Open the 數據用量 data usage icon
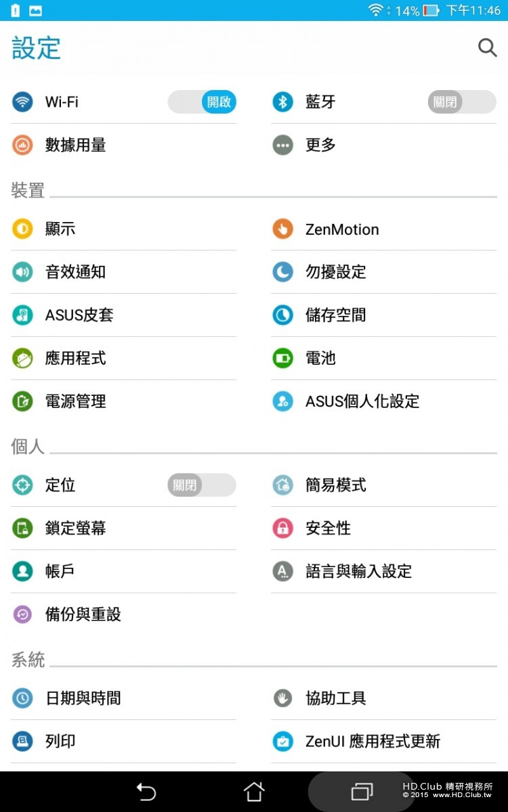 [x=22, y=145]
